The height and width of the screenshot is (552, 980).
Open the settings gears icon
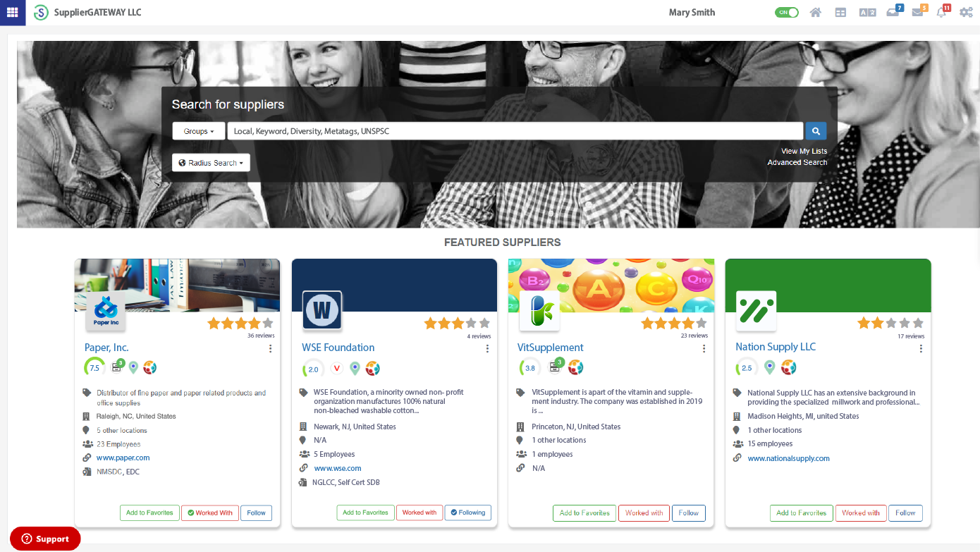point(965,13)
